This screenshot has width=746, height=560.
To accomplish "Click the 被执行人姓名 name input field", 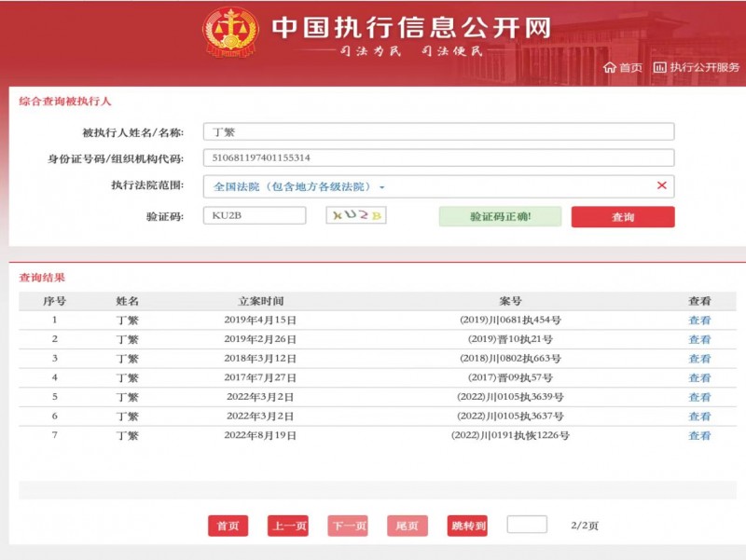I will coord(438,132).
